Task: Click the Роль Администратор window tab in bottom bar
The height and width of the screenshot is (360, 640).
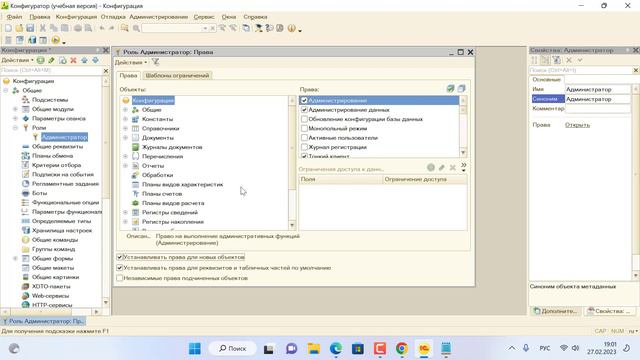Action: [x=43, y=321]
